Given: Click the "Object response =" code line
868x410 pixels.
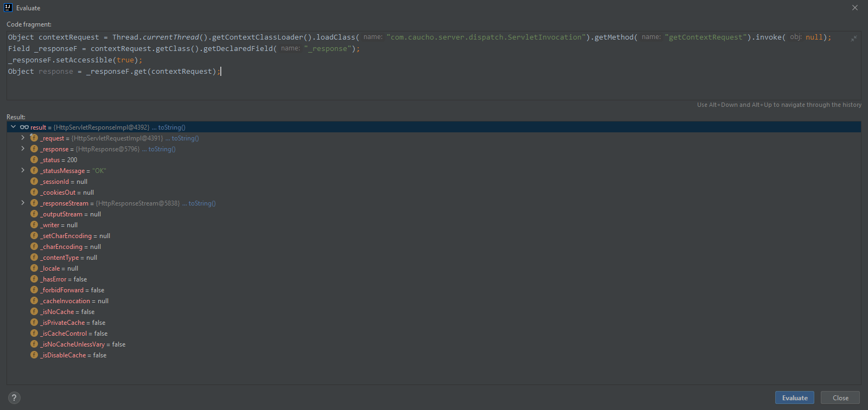Looking at the screenshot, I should 114,72.
